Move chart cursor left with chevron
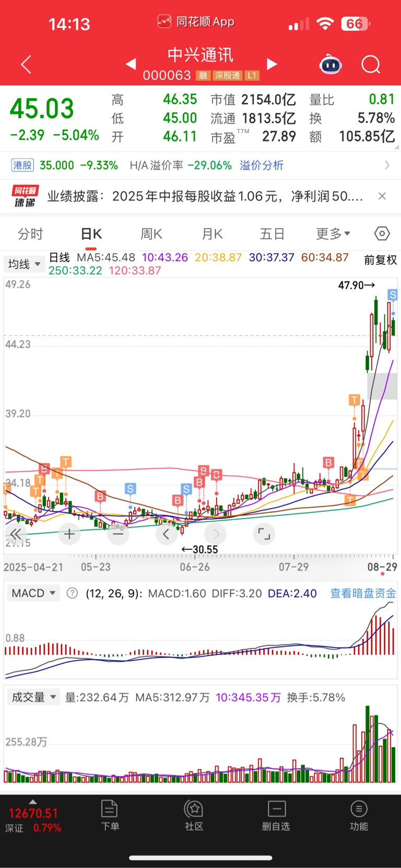This screenshot has height=868, width=401. pos(167,534)
